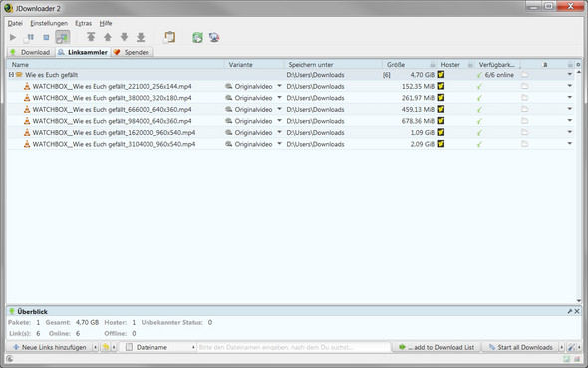This screenshot has height=368, width=588.
Task: Click hoster icon beside 1.09 GiB
Action: pos(441,132)
